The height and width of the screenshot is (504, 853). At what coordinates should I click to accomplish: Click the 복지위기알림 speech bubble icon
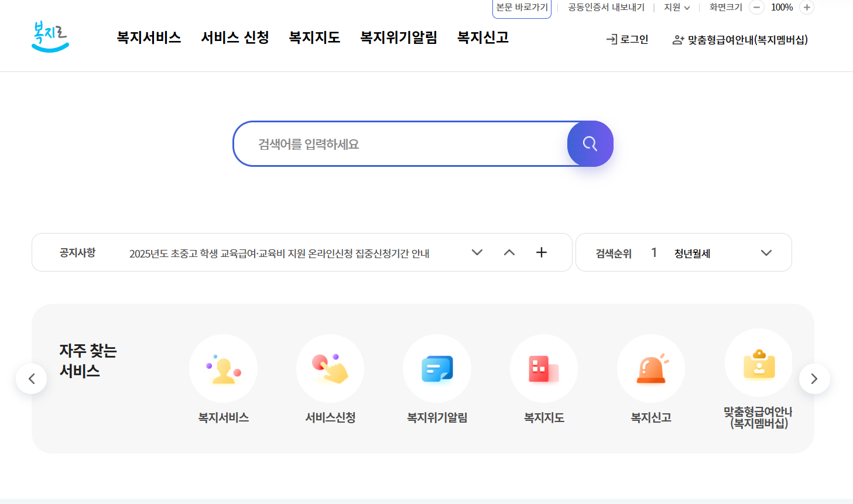click(437, 368)
